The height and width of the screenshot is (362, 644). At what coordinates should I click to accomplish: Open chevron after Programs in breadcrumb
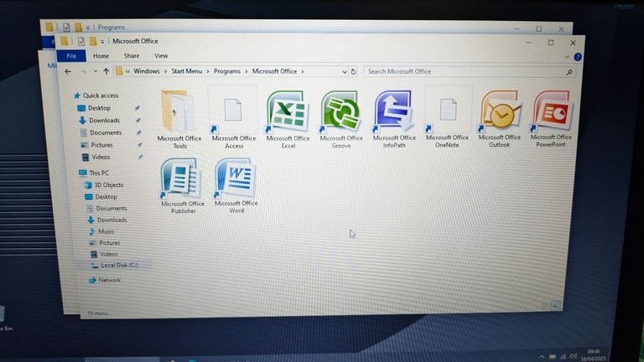[247, 71]
